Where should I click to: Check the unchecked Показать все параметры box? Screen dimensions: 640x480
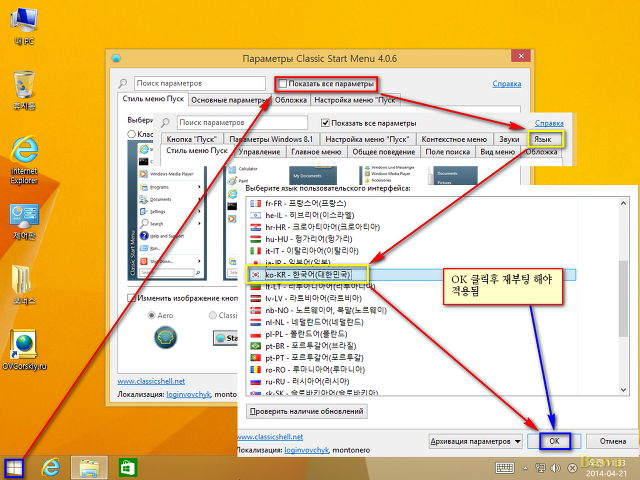[x=282, y=84]
